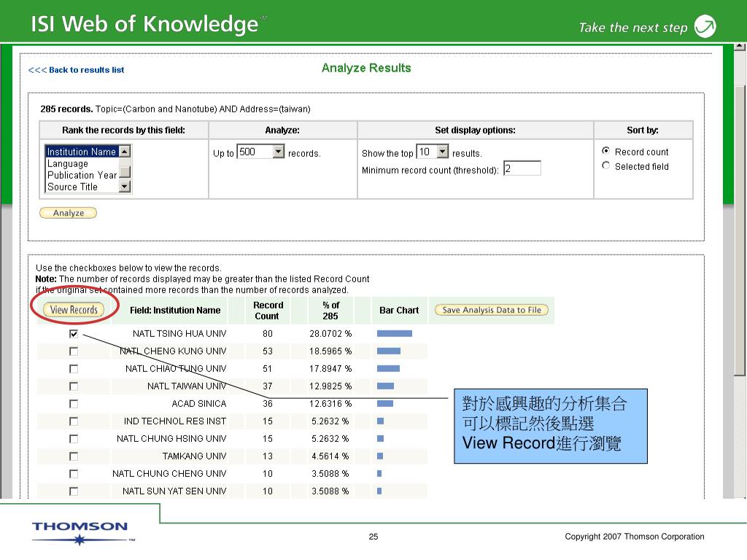747x560 pixels.
Task: Click the minimum record count threshold field
Action: 522,168
